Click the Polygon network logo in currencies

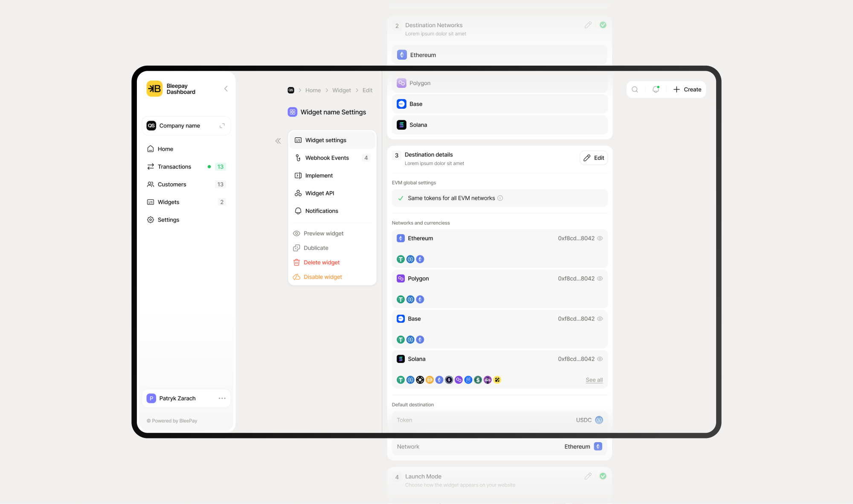[400, 278]
